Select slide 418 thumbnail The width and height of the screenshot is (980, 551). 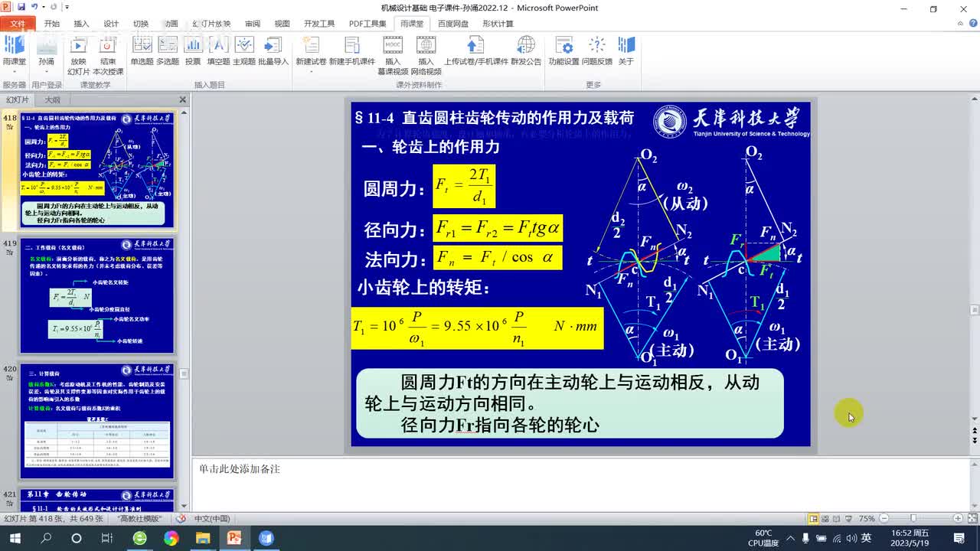point(97,170)
